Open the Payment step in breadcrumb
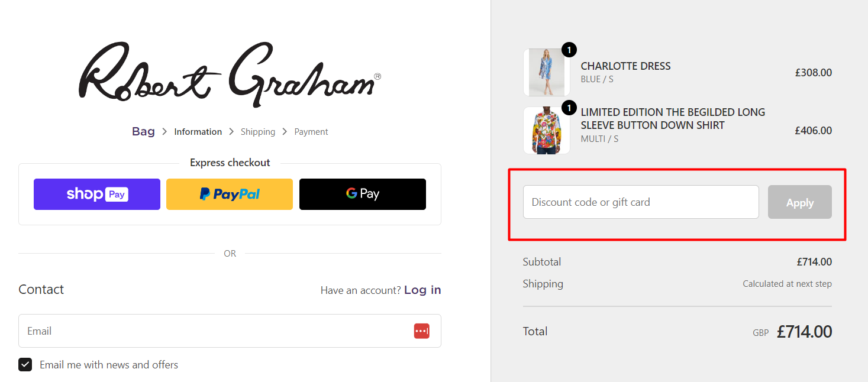868x382 pixels. [311, 131]
